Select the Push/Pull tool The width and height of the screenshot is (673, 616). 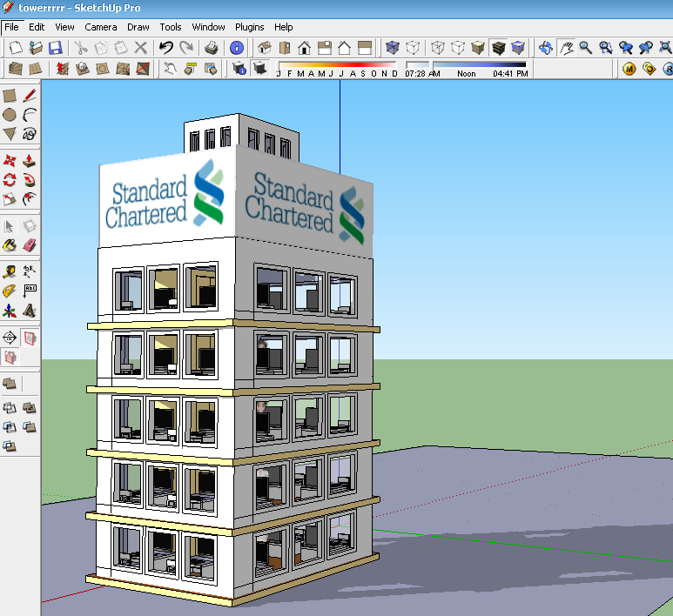[x=30, y=161]
